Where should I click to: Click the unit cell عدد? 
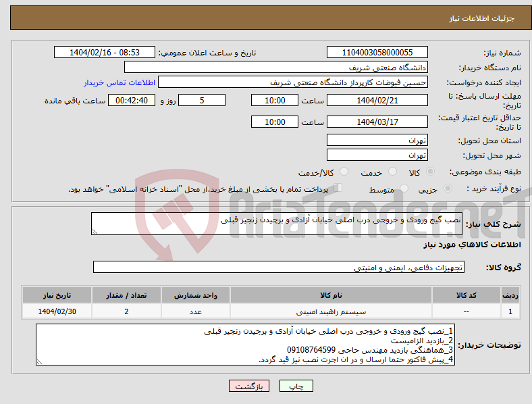click(196, 311)
